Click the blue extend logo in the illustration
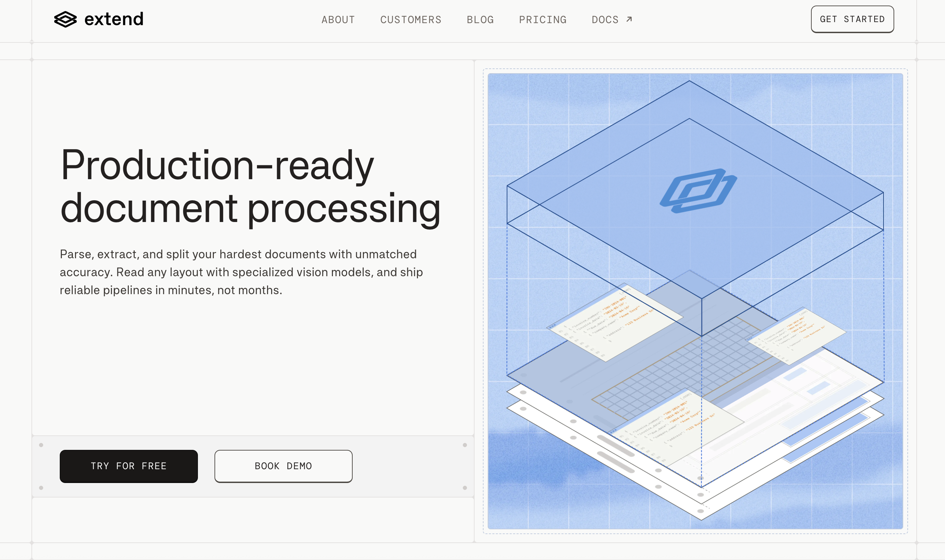Image resolution: width=945 pixels, height=560 pixels. [698, 191]
